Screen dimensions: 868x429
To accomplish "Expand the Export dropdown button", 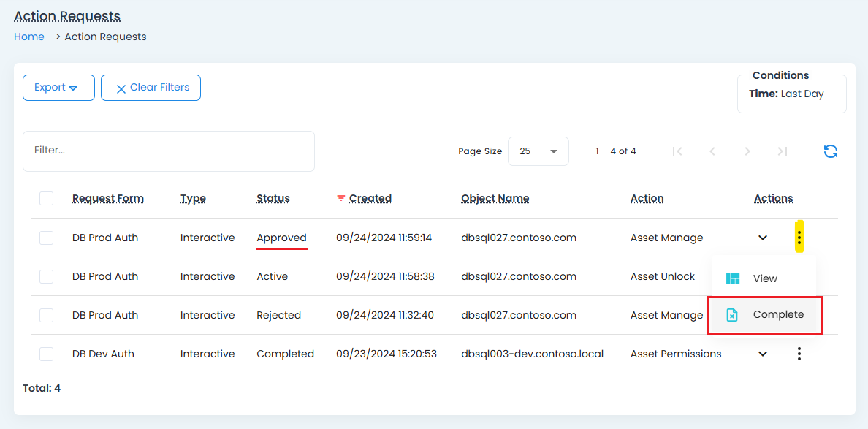I will tap(58, 88).
